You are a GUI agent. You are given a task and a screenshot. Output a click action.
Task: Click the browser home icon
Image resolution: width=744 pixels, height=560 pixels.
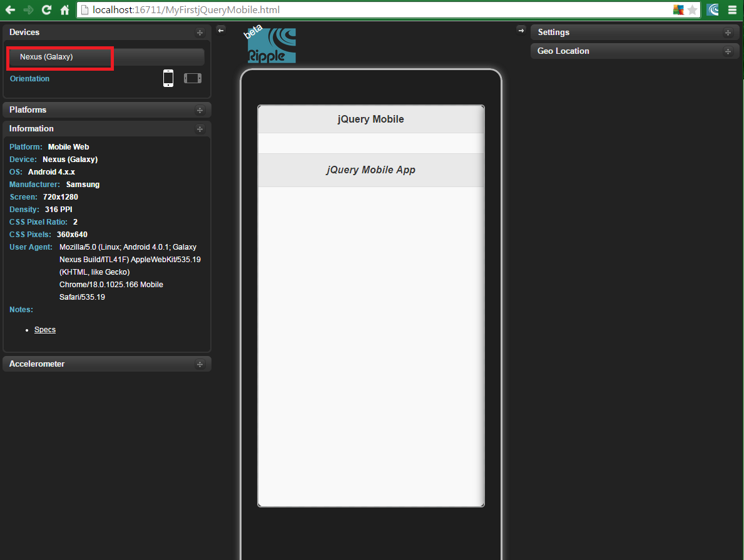point(64,10)
